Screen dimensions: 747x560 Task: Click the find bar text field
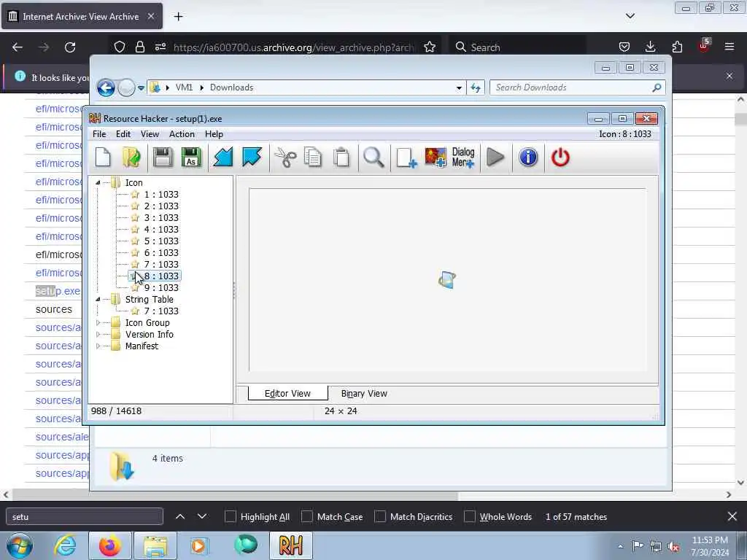click(x=85, y=517)
